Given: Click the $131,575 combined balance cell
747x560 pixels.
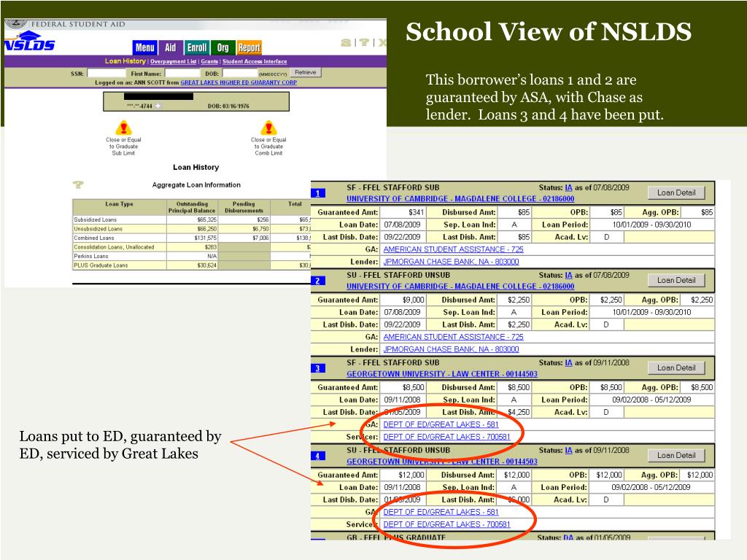Looking at the screenshot, I should [192, 238].
